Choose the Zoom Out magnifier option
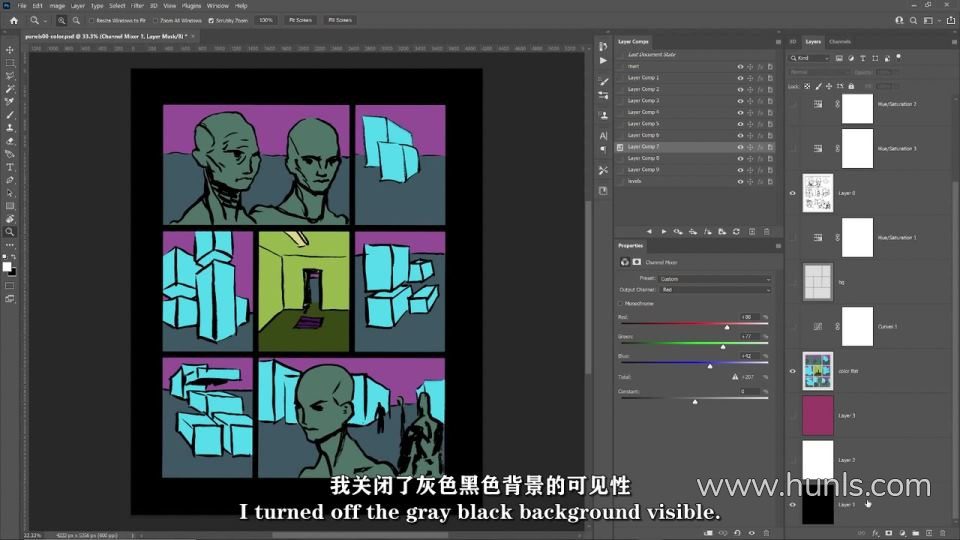The image size is (960, 540). (77, 20)
